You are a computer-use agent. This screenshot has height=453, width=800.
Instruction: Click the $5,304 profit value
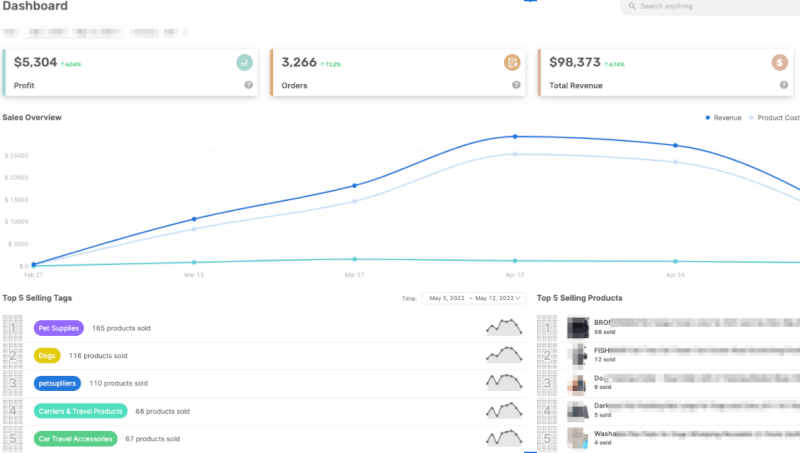point(35,62)
